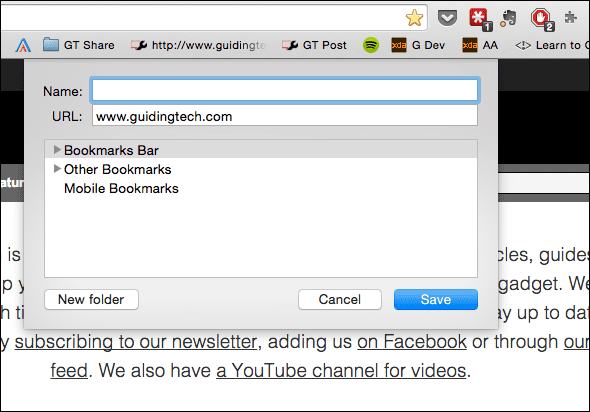The width and height of the screenshot is (590, 412).
Task: Follow the YouTube channel for videos link
Action: pyautogui.click(x=341, y=371)
